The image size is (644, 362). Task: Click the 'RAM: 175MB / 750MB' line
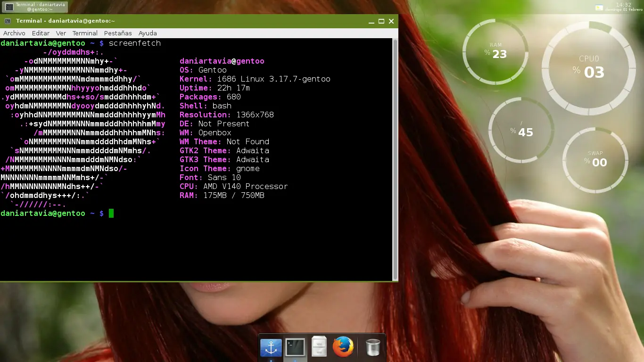[x=222, y=195]
